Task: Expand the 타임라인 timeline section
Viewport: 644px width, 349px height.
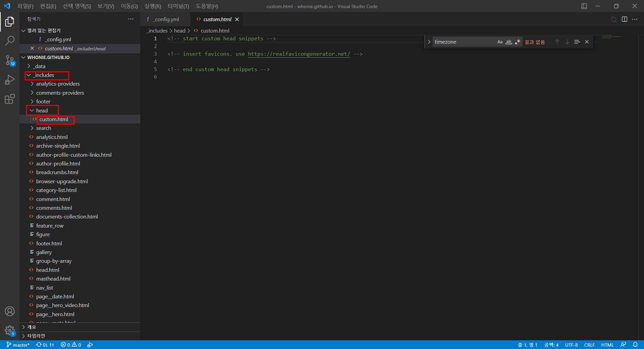Action: pyautogui.click(x=80, y=336)
